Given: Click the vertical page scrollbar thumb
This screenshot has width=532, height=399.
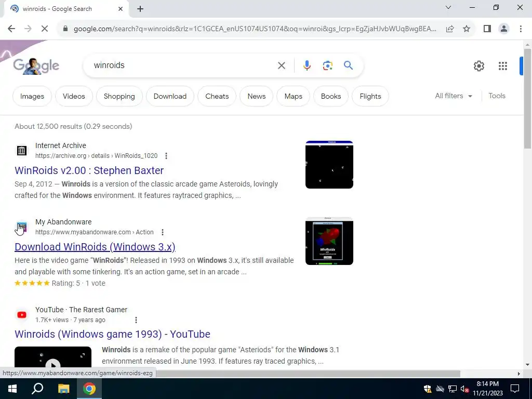Looking at the screenshot, I should (527, 98).
